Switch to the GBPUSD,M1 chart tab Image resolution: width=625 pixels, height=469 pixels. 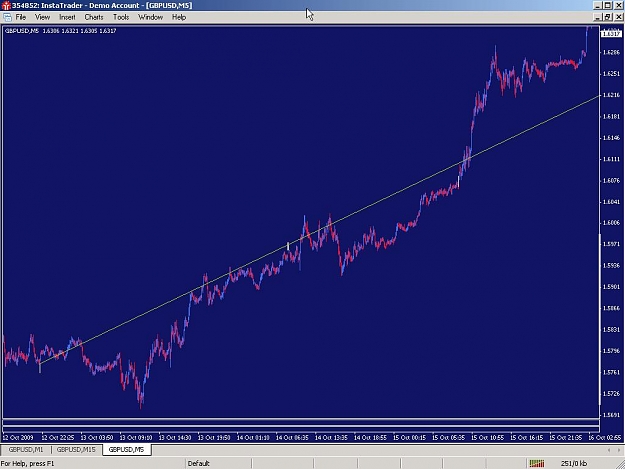click(26, 449)
